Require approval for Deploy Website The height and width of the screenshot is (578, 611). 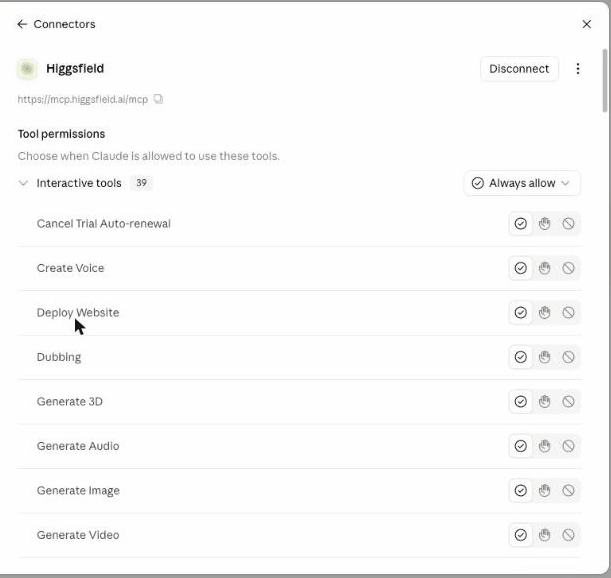click(544, 313)
